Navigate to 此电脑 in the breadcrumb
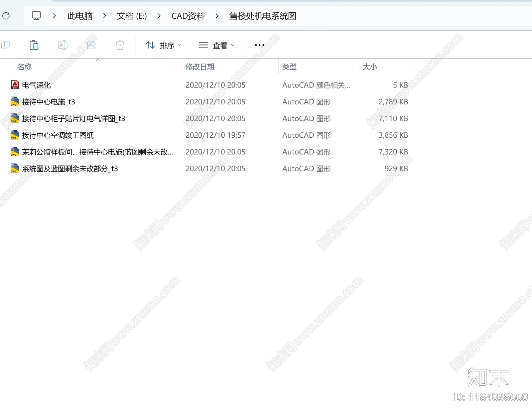The width and height of the screenshot is (532, 410). (80, 16)
